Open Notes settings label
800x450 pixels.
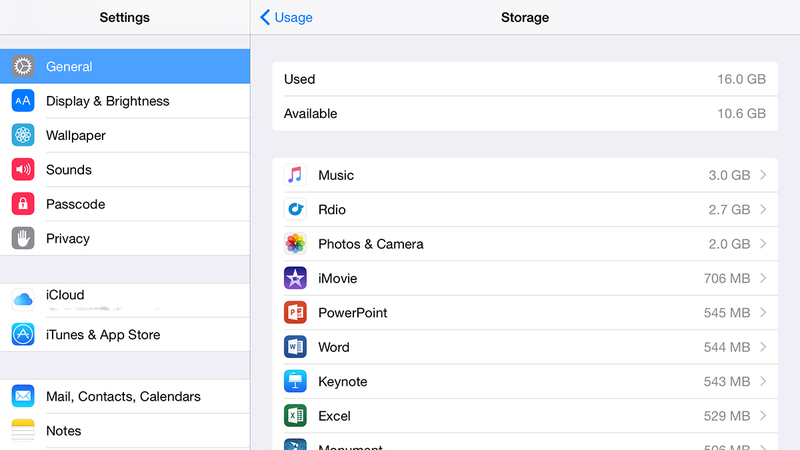[63, 431]
